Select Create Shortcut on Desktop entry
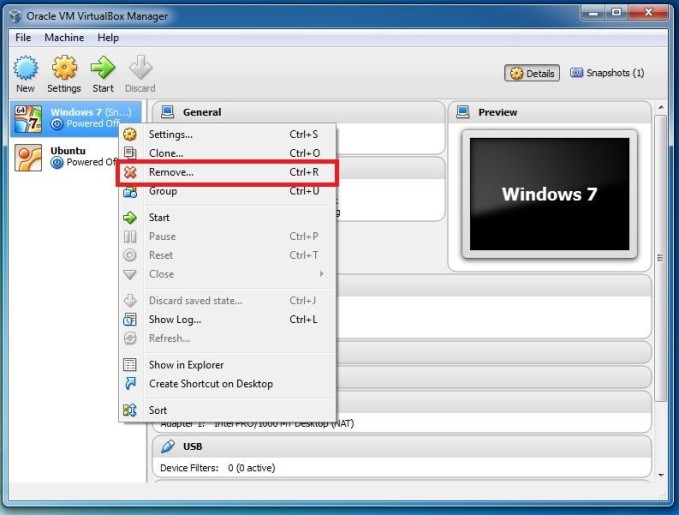The width and height of the screenshot is (679, 515). (x=227, y=384)
